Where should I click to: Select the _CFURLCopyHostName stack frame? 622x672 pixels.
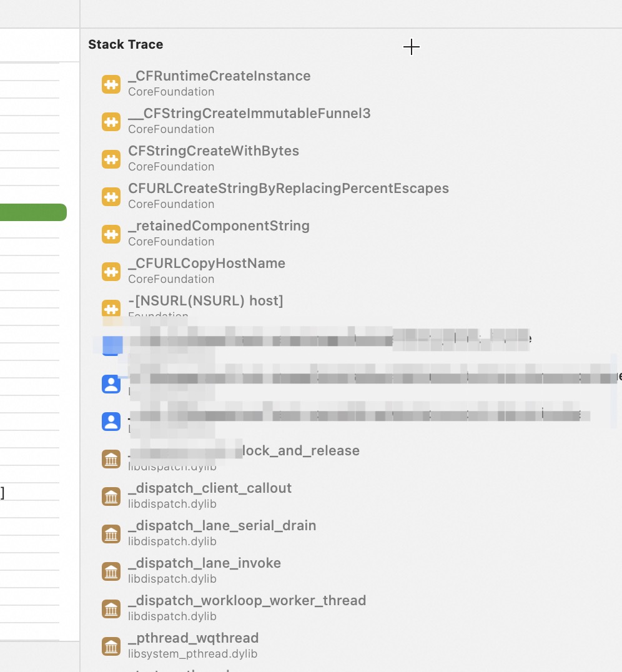click(207, 264)
